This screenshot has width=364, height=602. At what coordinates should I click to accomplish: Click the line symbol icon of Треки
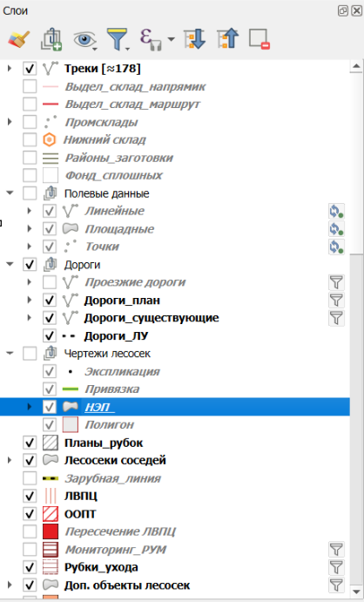click(x=51, y=68)
